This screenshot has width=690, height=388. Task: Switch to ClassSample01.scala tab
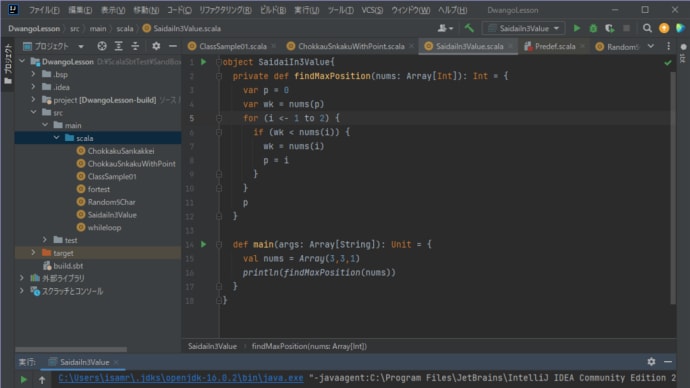(x=232, y=46)
